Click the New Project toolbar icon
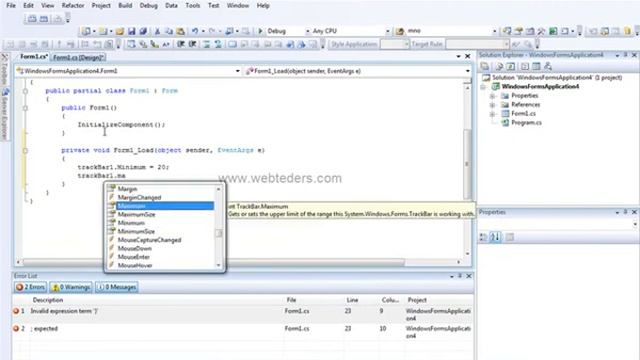This screenshot has width=640, height=360. click(86, 31)
